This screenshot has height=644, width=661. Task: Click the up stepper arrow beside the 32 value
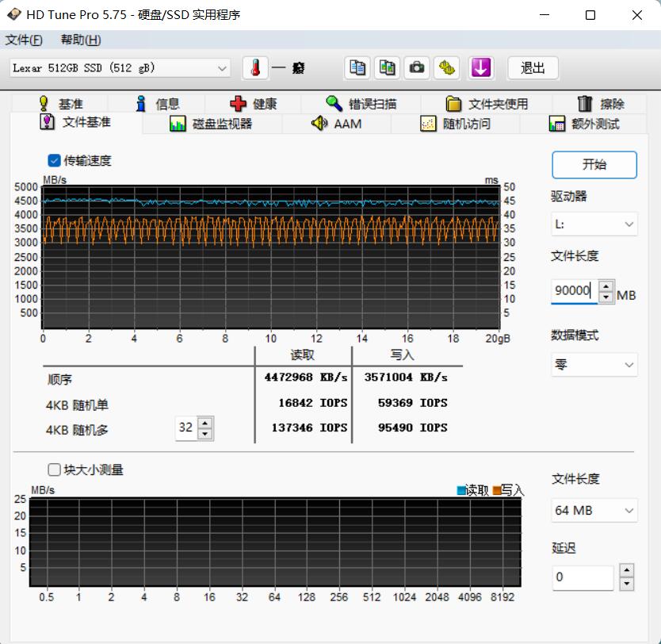click(x=205, y=422)
